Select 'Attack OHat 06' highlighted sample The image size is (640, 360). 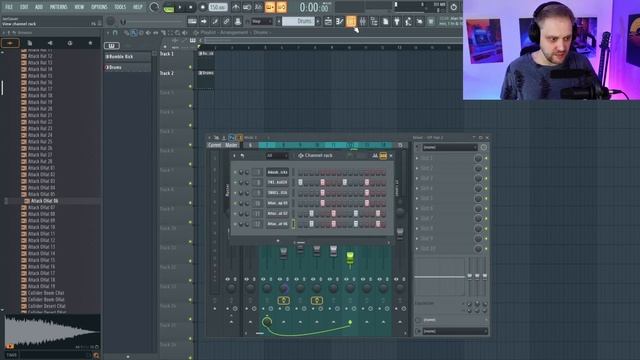click(44, 201)
